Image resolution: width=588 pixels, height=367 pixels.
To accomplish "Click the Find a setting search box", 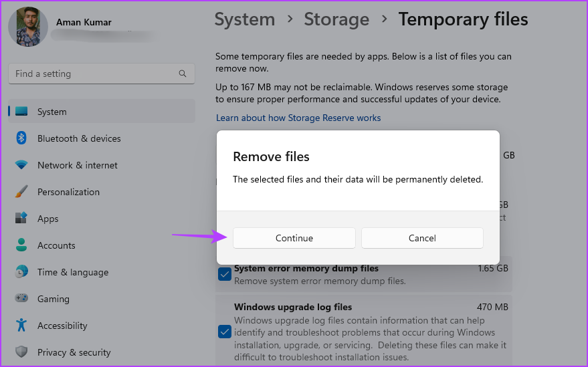I will pos(102,74).
